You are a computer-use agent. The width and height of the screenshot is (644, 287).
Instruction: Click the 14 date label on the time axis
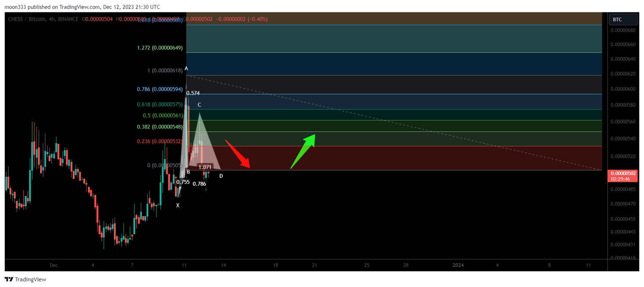[x=223, y=265]
